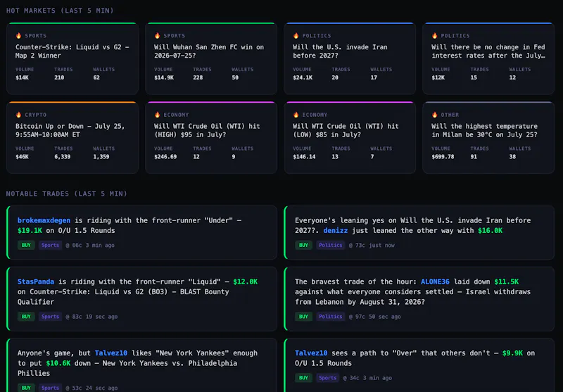Screen dimensions: 563x392
Task: Click the 1,359 wallets value on Bitcoin card
Action: coord(101,157)
